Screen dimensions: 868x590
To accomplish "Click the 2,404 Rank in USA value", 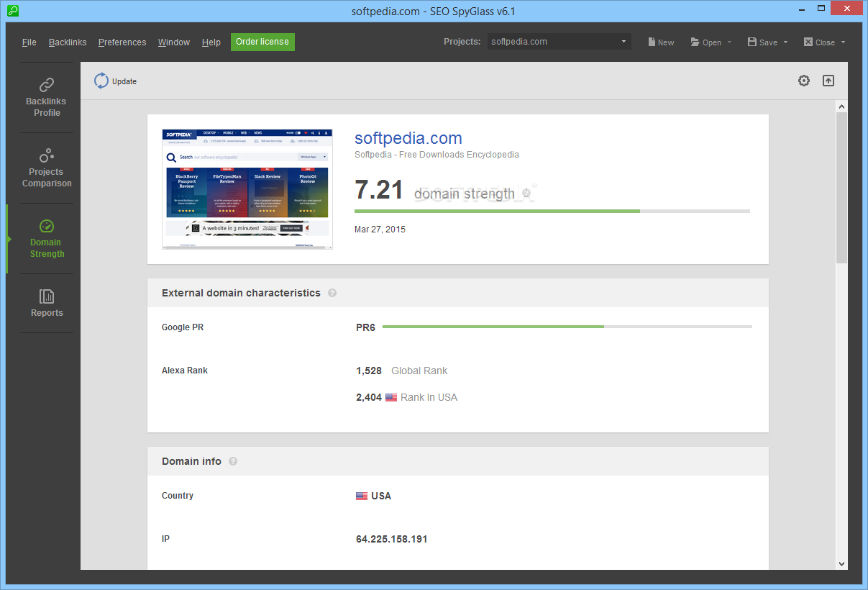I will point(369,397).
